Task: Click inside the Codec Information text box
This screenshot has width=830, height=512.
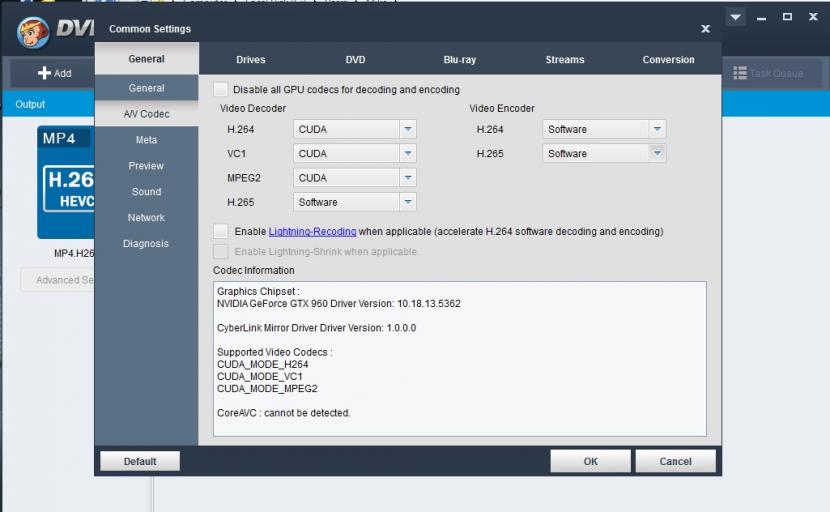Action: tap(459, 359)
